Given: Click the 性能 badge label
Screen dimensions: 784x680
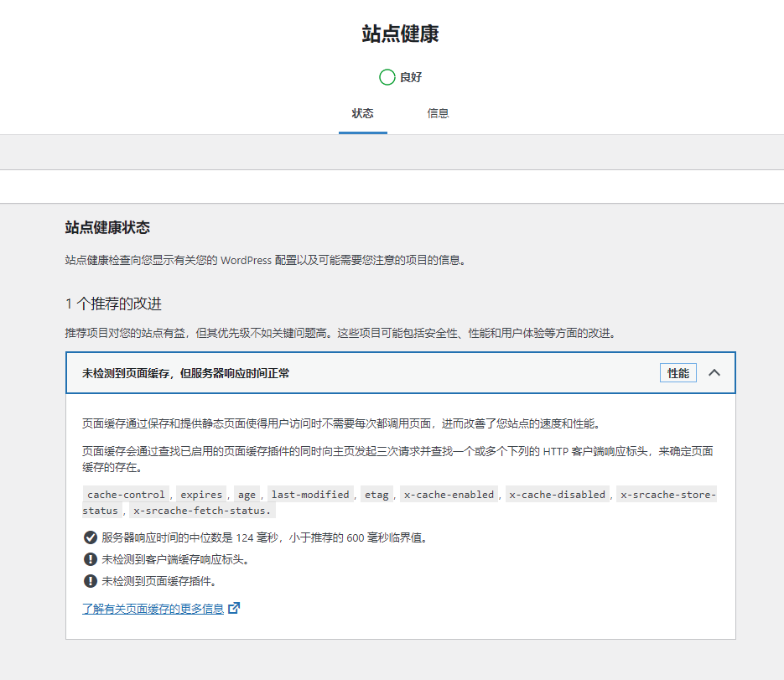Looking at the screenshot, I should (x=678, y=373).
